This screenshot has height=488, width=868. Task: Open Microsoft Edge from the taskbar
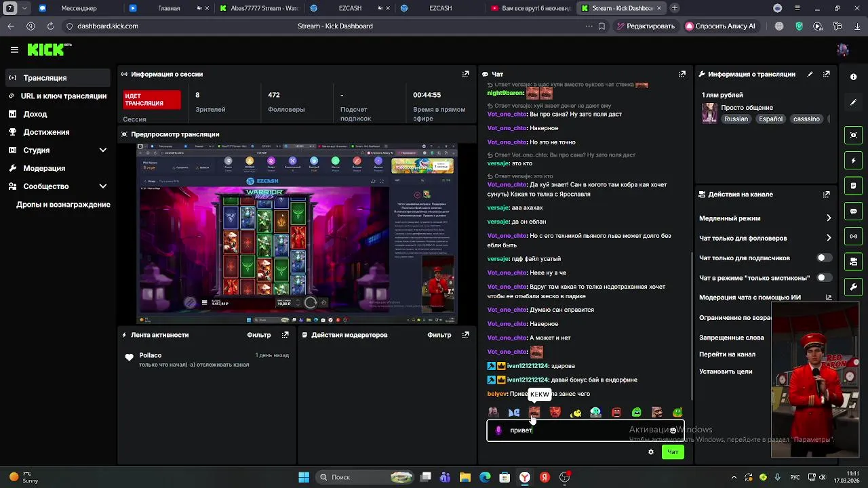click(x=485, y=477)
